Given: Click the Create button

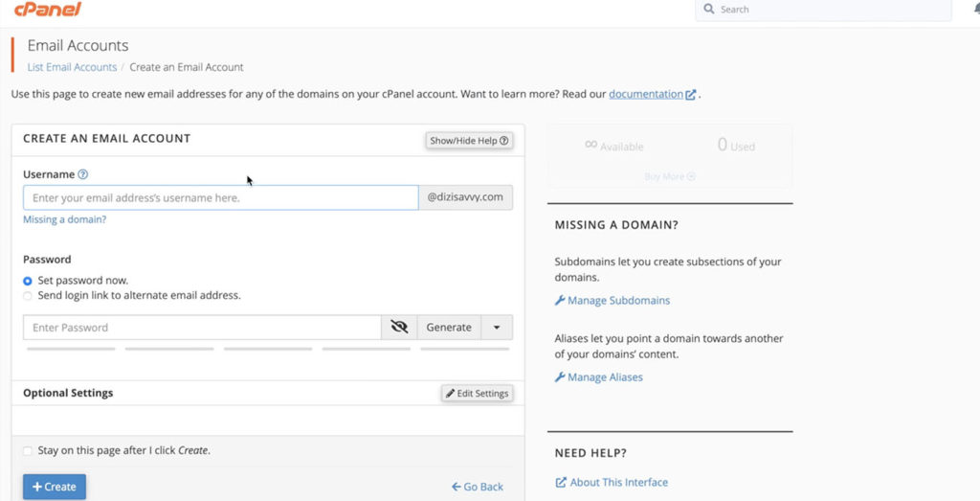Looking at the screenshot, I should click(55, 487).
